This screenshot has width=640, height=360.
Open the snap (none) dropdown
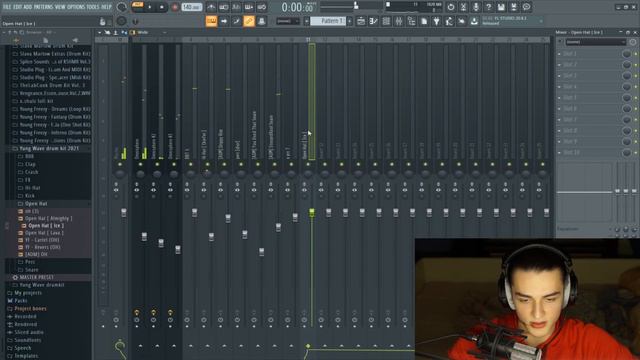pyautogui.click(x=288, y=21)
